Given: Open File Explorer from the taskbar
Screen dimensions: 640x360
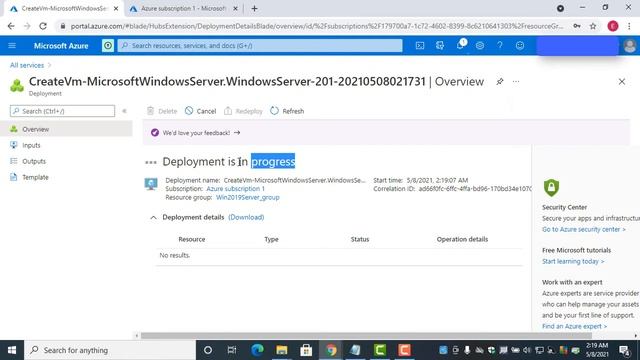Looking at the screenshot, I should coord(282,350).
